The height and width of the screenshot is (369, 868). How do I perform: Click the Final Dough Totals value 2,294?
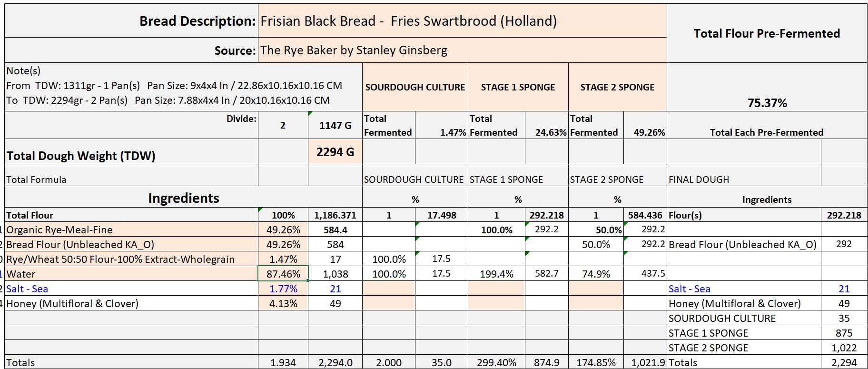[x=844, y=363]
